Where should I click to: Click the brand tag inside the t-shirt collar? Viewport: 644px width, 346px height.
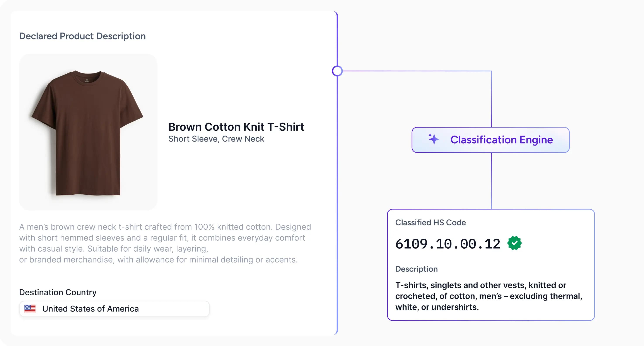coord(87,80)
